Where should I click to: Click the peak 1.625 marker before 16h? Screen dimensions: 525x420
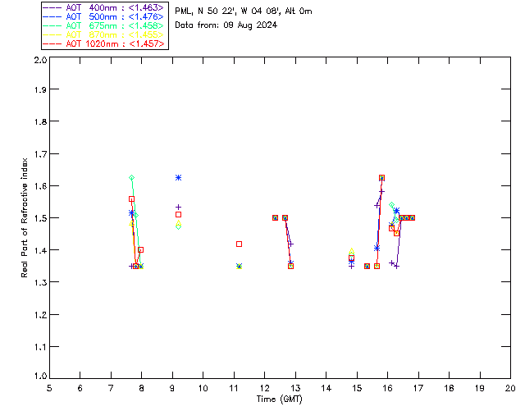point(381,177)
